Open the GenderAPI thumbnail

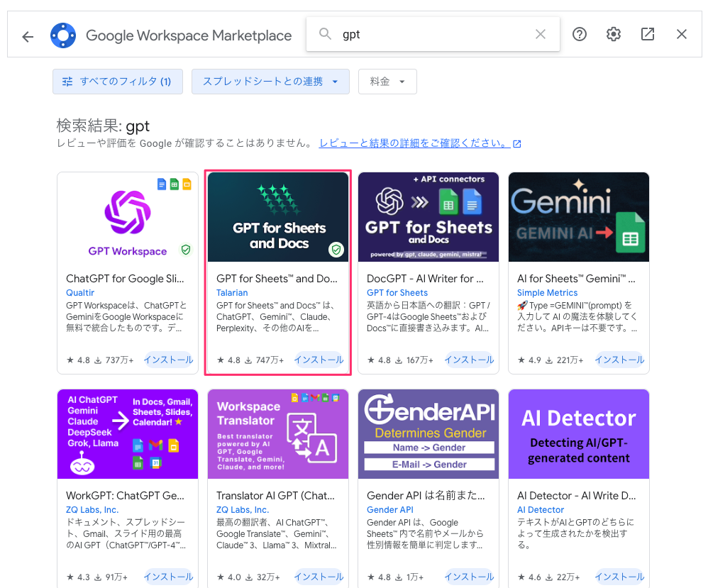tap(428, 434)
